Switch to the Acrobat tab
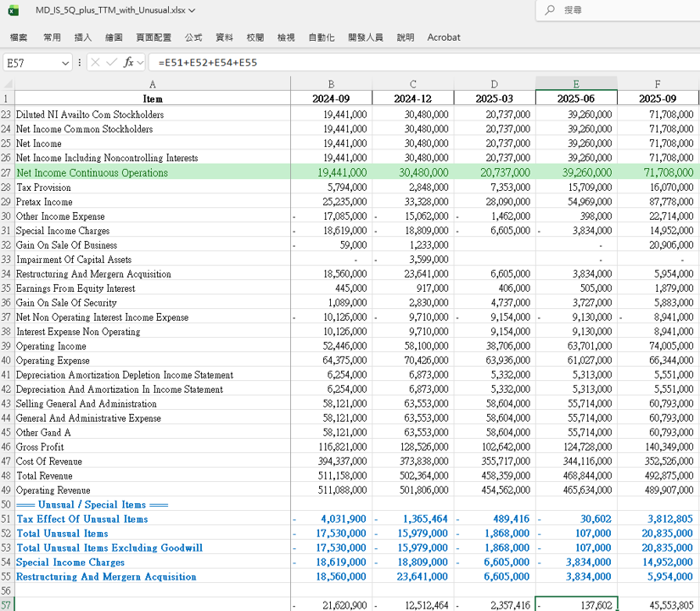The width and height of the screenshot is (700, 611). (444, 37)
